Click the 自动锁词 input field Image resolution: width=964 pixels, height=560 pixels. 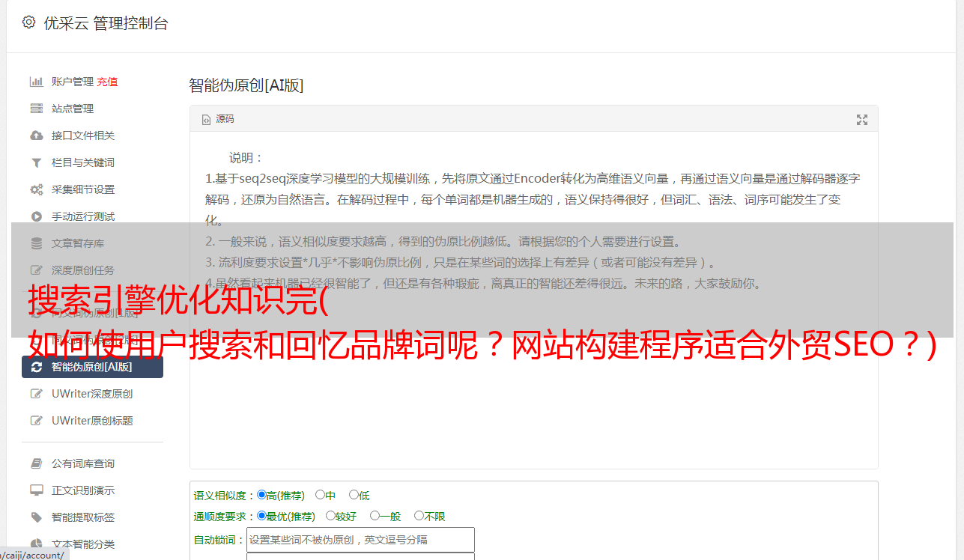(360, 540)
